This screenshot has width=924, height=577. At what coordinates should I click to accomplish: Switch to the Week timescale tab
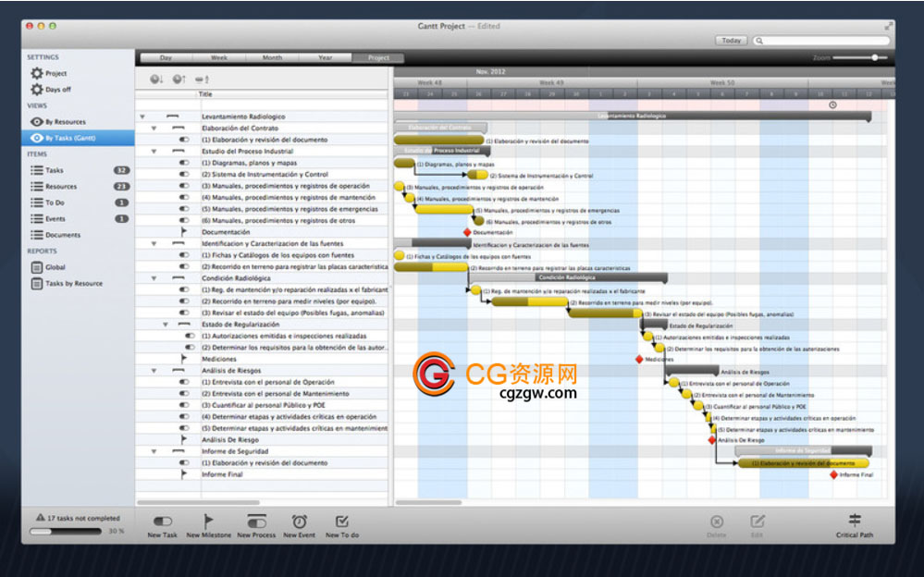[x=219, y=58]
